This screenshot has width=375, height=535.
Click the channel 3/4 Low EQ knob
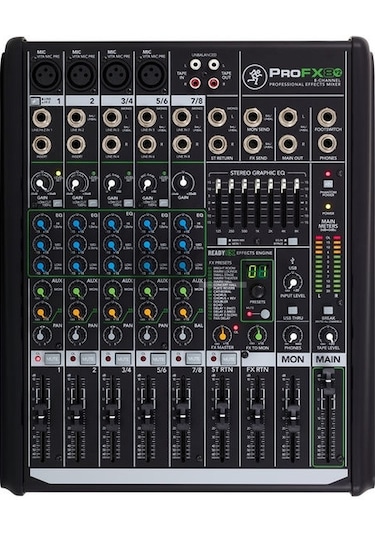tap(112, 266)
